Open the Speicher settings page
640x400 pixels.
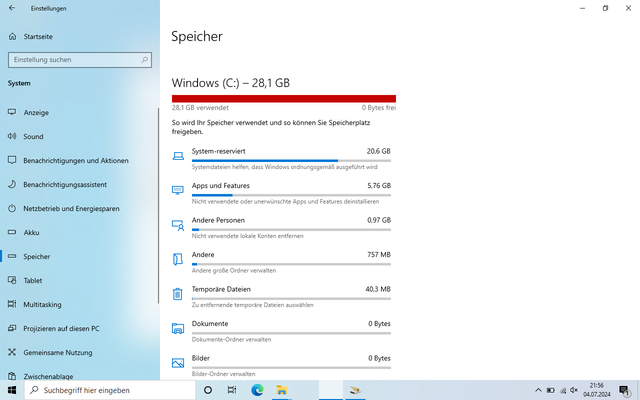80,256
